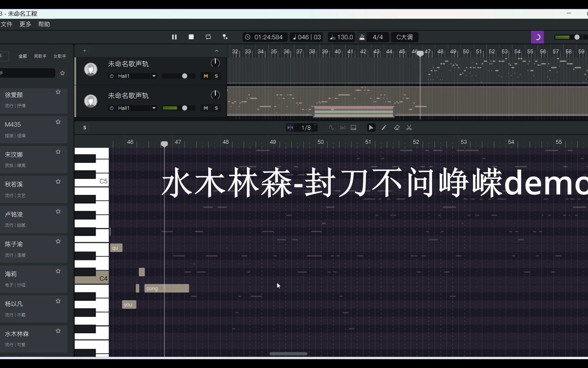Open the 文件 menu

point(6,24)
